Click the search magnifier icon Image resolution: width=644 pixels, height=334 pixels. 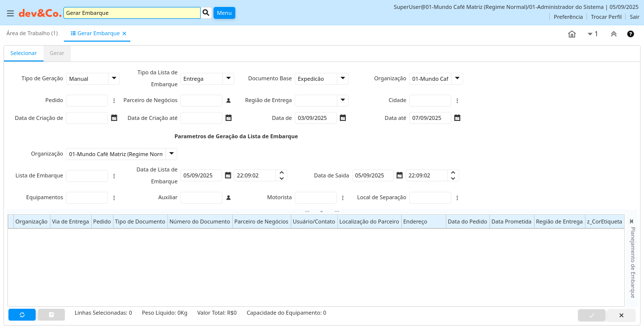click(x=206, y=13)
